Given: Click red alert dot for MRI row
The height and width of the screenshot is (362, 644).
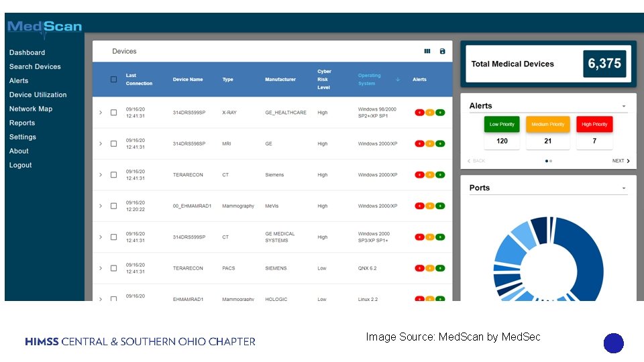Looking at the screenshot, I should pyautogui.click(x=419, y=143).
